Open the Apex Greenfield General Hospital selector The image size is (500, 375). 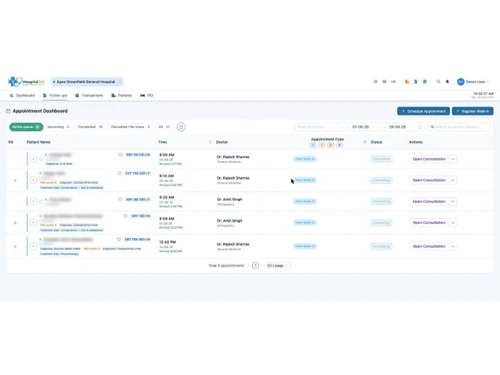pos(87,82)
